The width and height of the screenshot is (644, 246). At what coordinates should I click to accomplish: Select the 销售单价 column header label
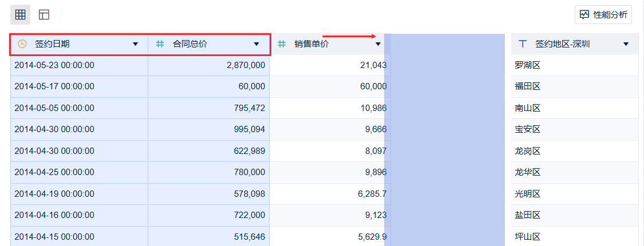311,44
